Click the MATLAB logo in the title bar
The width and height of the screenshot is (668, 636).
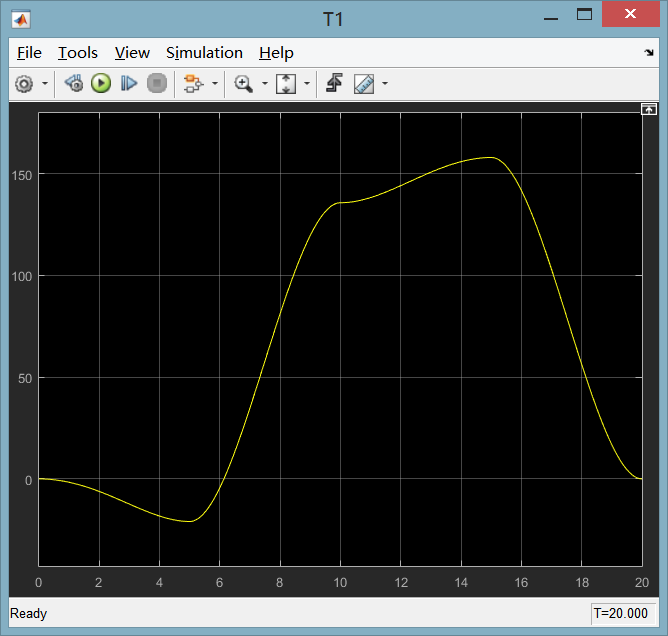click(x=21, y=20)
